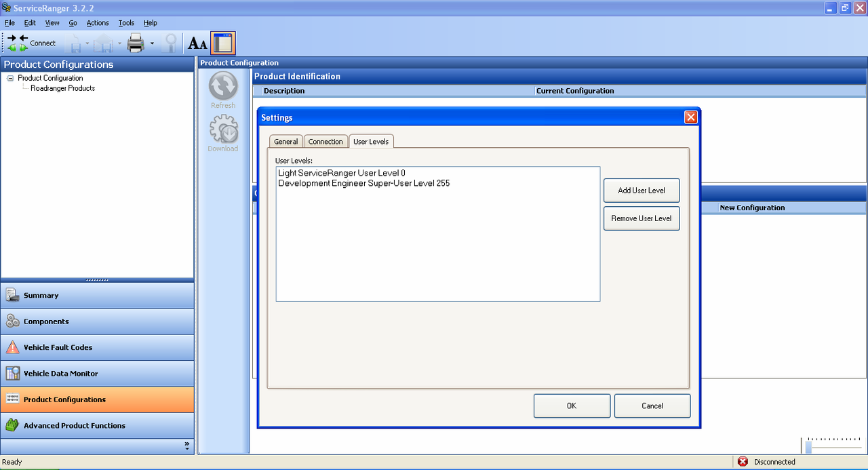Open the print dropdown arrow
868x470 pixels.
(152, 43)
